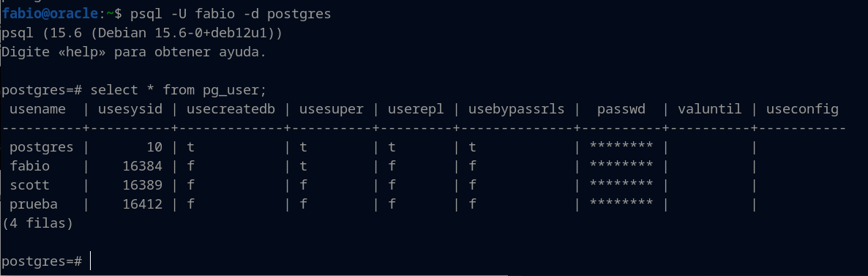Click the usesysid column header
868x276 pixels.
tap(131, 109)
